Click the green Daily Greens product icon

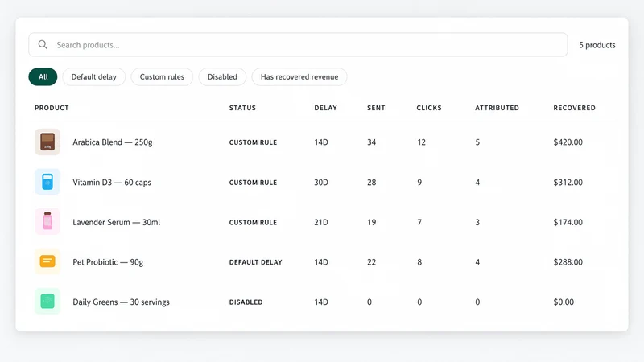coord(47,301)
